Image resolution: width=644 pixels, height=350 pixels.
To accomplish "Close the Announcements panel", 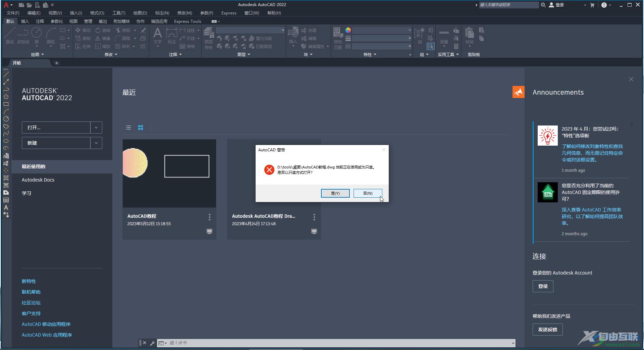I will pos(631,79).
